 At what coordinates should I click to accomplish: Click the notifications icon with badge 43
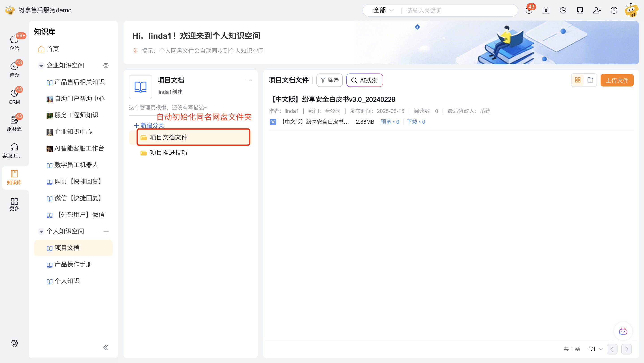point(529,10)
